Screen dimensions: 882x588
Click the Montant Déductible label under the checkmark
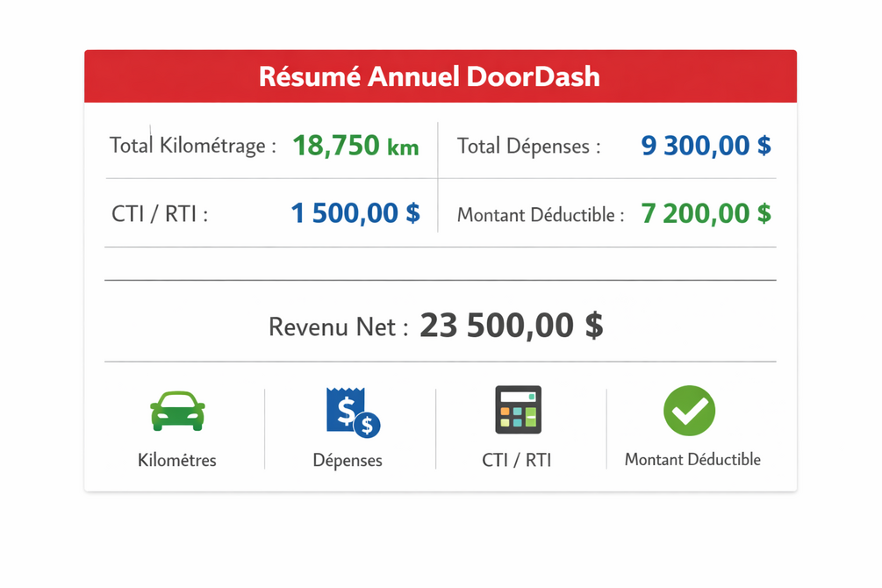click(x=692, y=460)
